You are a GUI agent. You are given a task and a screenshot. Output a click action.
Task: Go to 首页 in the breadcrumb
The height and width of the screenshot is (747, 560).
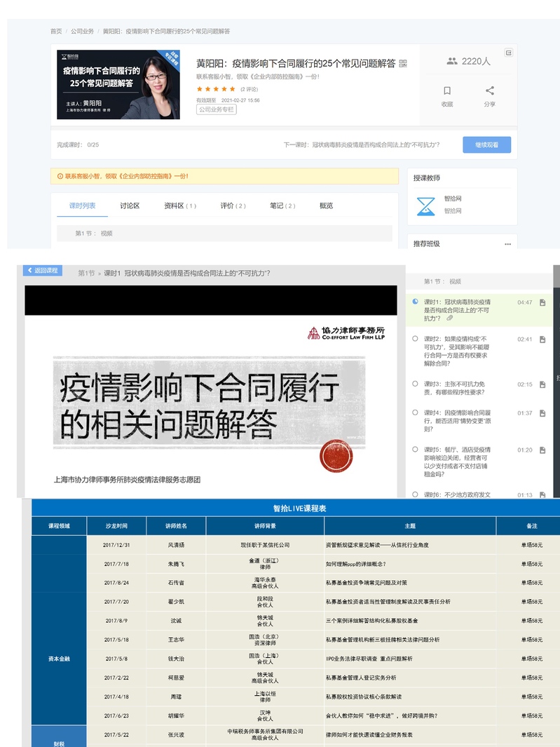click(56, 32)
